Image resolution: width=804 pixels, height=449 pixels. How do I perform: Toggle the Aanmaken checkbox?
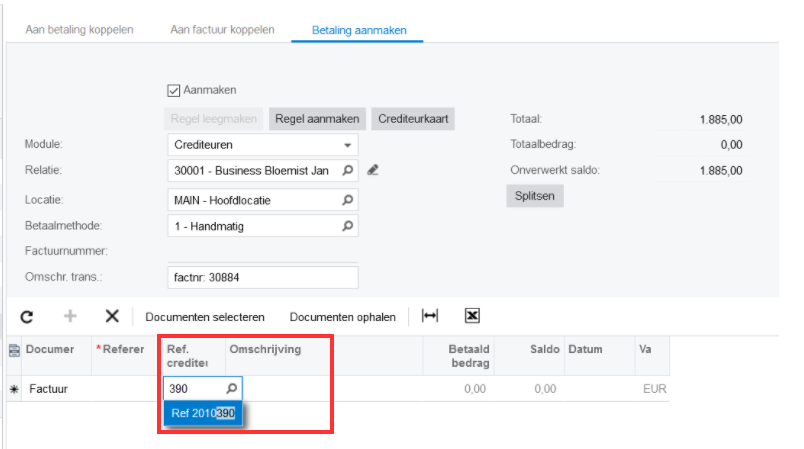174,90
